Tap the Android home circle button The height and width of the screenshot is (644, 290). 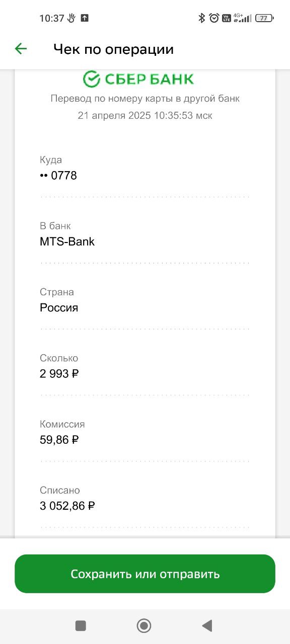pyautogui.click(x=144, y=625)
